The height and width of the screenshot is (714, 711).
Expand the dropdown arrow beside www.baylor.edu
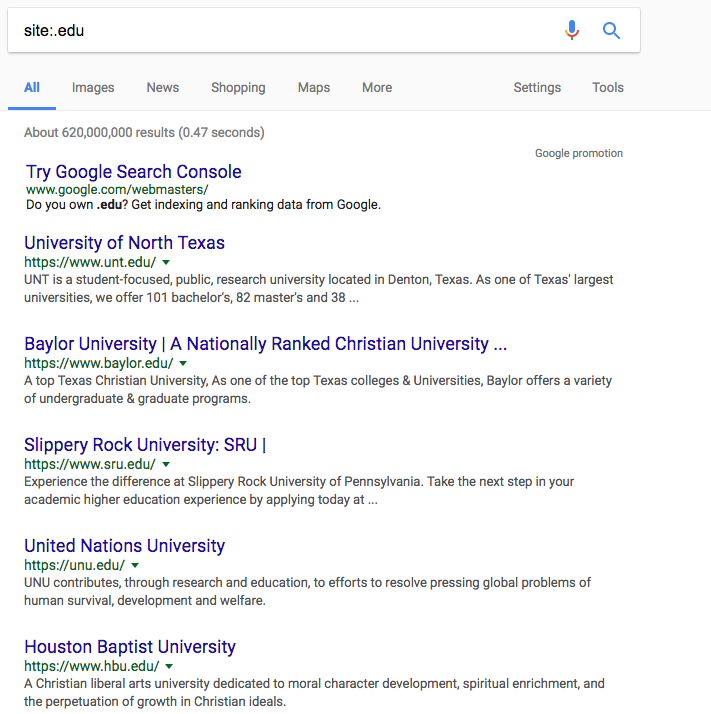click(x=183, y=363)
